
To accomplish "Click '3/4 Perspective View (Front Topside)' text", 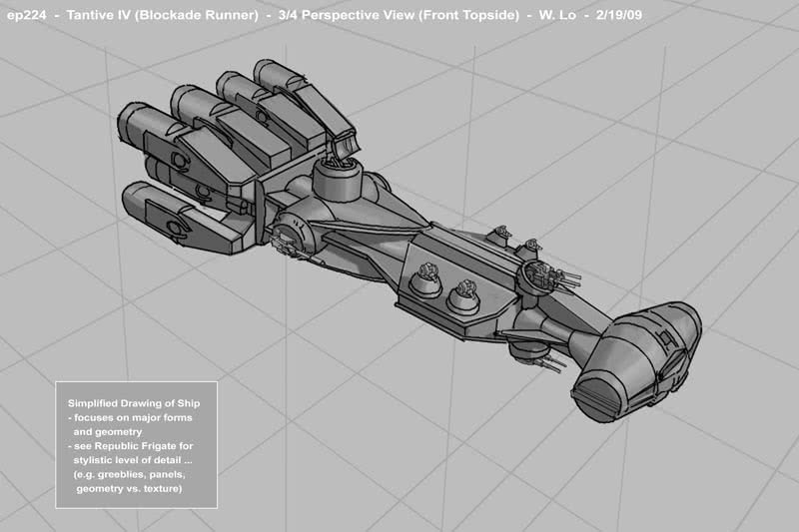I will coord(399,15).
